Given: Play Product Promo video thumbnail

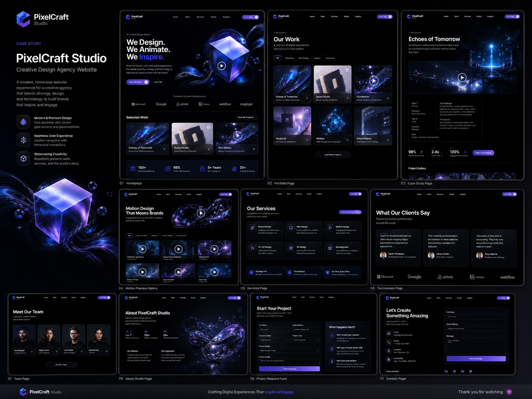Looking at the screenshot, I should (x=143, y=272).
